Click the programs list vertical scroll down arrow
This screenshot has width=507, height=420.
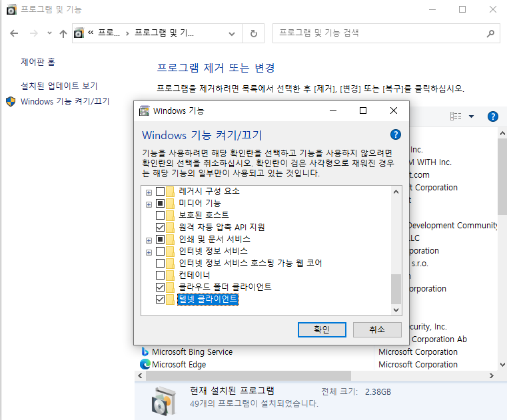click(502, 365)
